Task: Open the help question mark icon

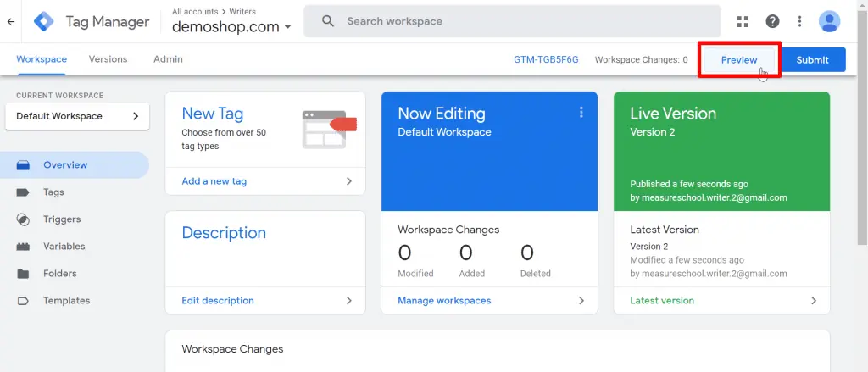Action: pos(772,21)
